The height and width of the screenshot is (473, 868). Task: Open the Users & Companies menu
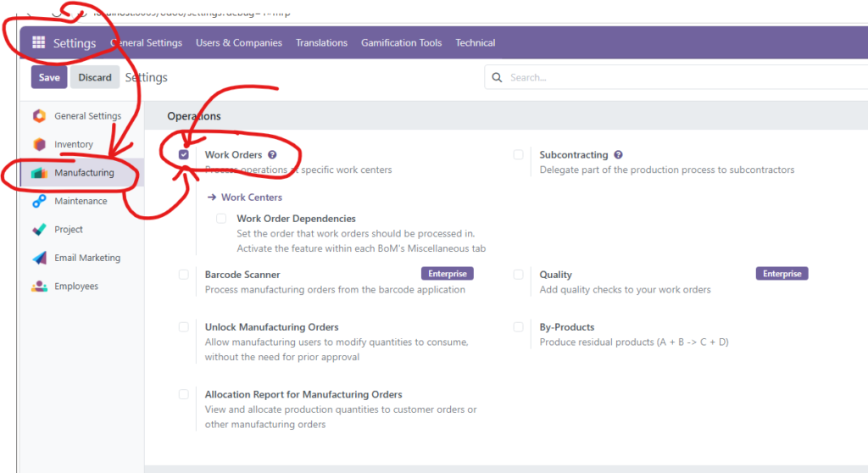pos(238,43)
